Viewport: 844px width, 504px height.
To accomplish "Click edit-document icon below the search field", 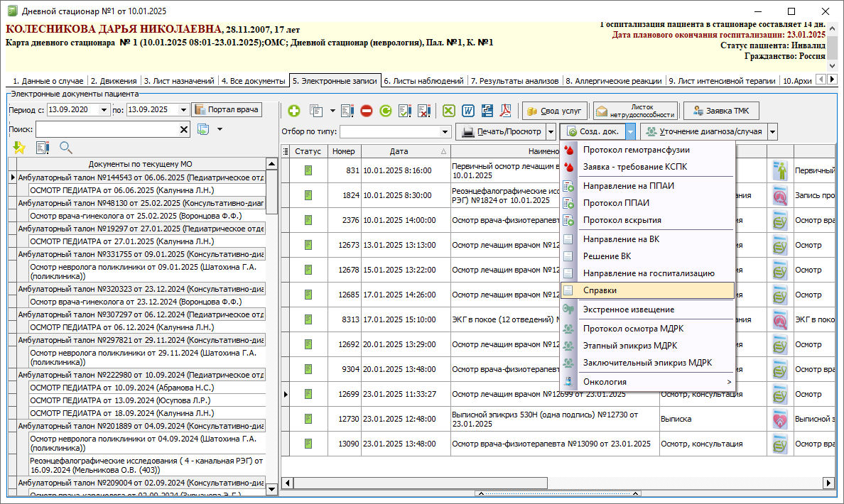I will [x=43, y=148].
